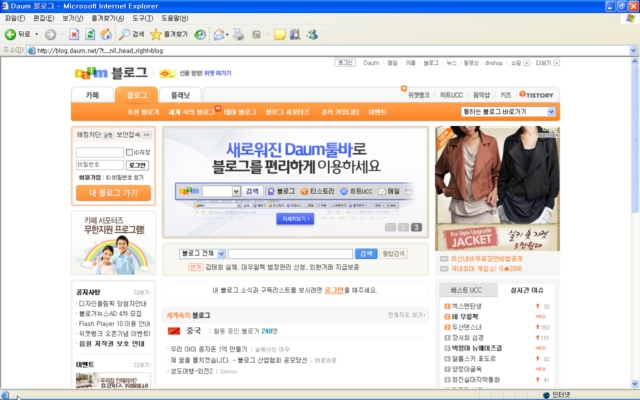Click banner page indicator 1
640x400 pixels.
(x=390, y=227)
